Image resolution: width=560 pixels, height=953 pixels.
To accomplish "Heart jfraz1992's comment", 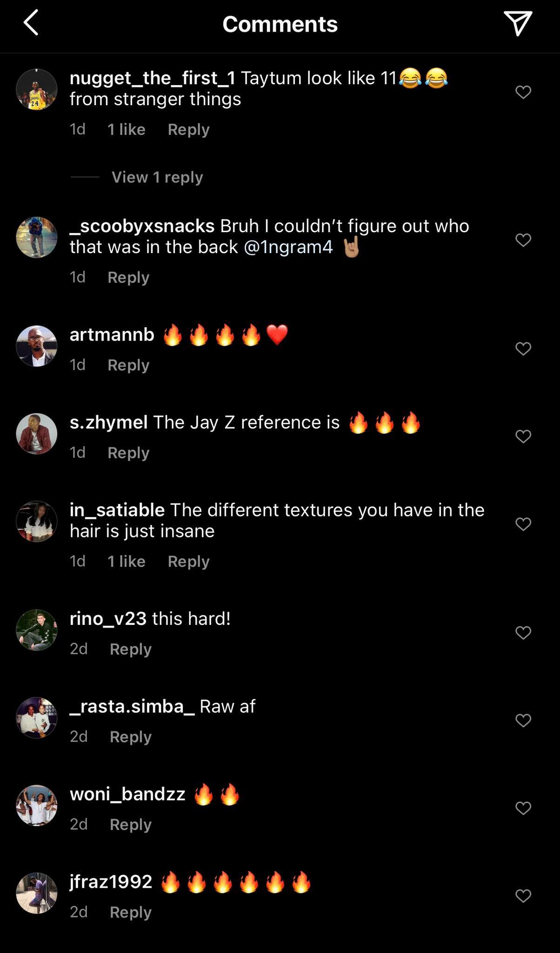I will (523, 896).
